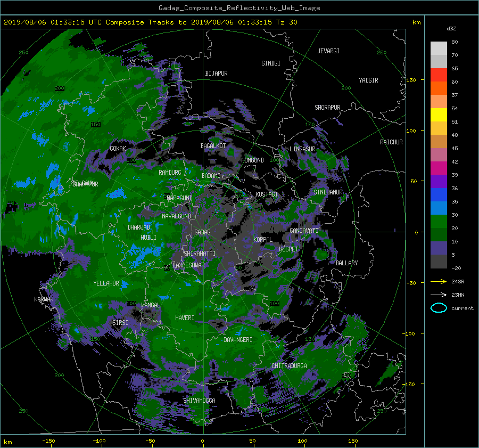Click the 42 dBZ magenta legend swatch
This screenshot has width=479, height=448.
click(x=439, y=168)
